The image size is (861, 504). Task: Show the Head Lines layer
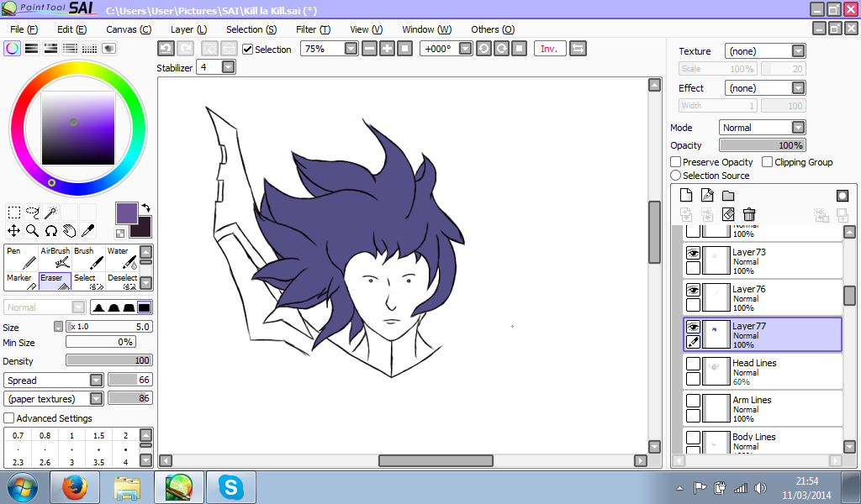coord(693,364)
